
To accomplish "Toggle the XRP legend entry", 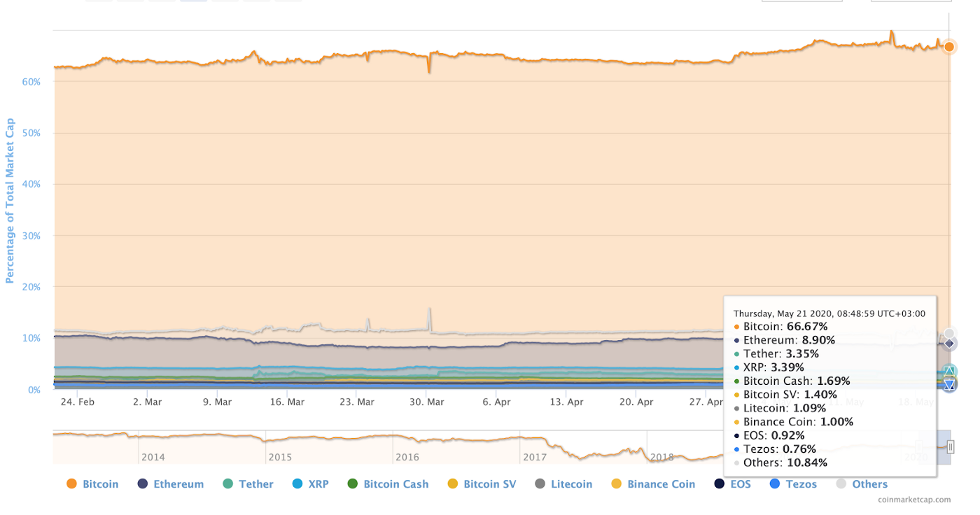I will (x=311, y=484).
